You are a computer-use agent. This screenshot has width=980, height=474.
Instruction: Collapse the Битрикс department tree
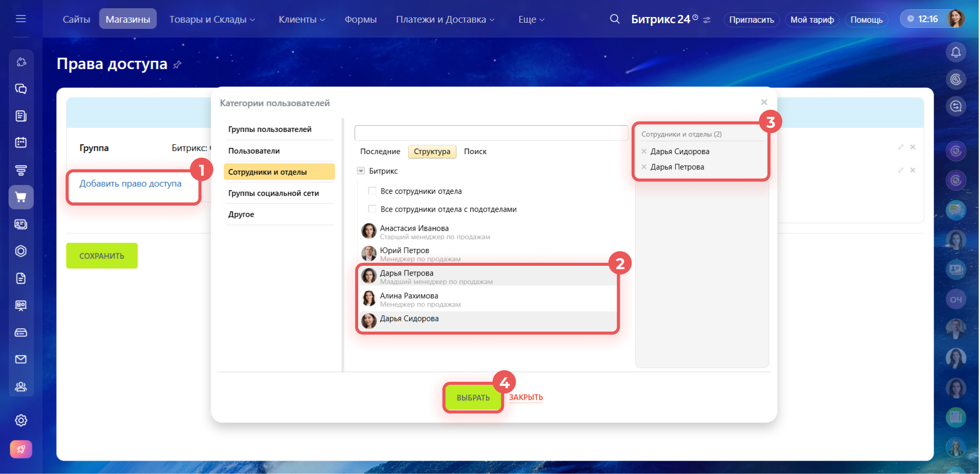[x=361, y=171]
